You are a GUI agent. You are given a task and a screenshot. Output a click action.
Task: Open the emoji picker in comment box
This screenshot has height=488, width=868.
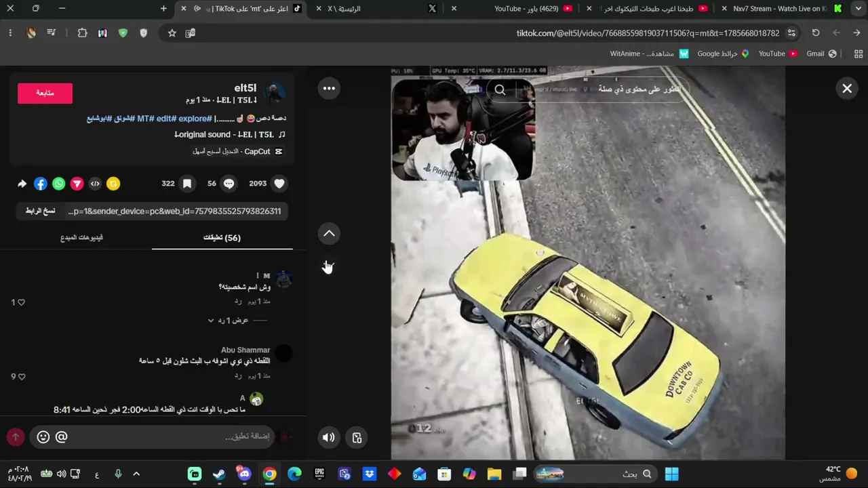[x=43, y=437]
